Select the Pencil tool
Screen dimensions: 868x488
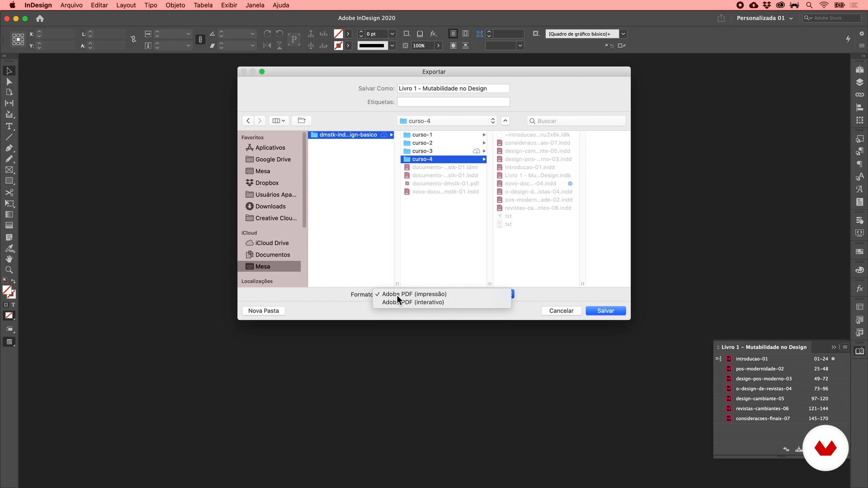[x=9, y=159]
